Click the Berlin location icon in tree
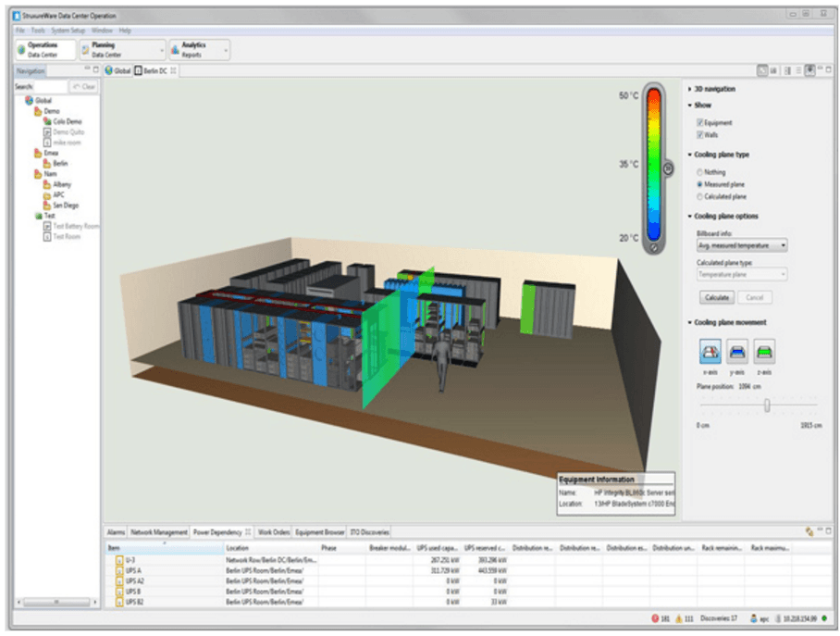This screenshot has height=636, width=840. pos(47,163)
